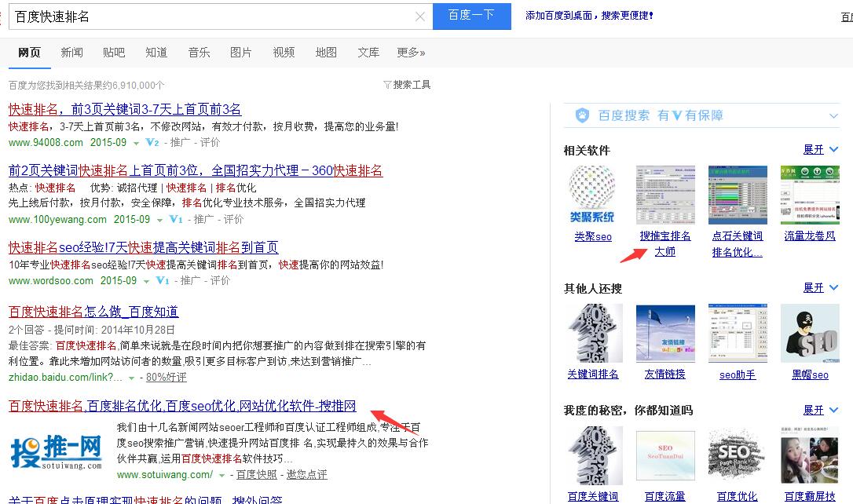Click 评价 for the www.94008.com result
853x504 pixels.
tap(210, 142)
